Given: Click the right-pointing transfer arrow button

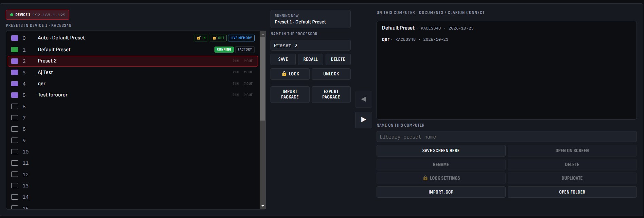Looking at the screenshot, I should 363,120.
